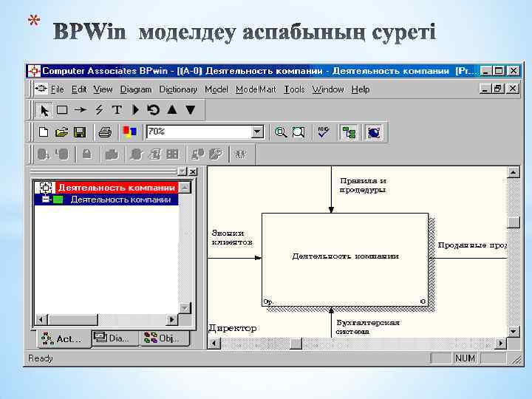Click explorer tree scroll right arrow
Screen dimensions: 532x399
tap(172, 319)
